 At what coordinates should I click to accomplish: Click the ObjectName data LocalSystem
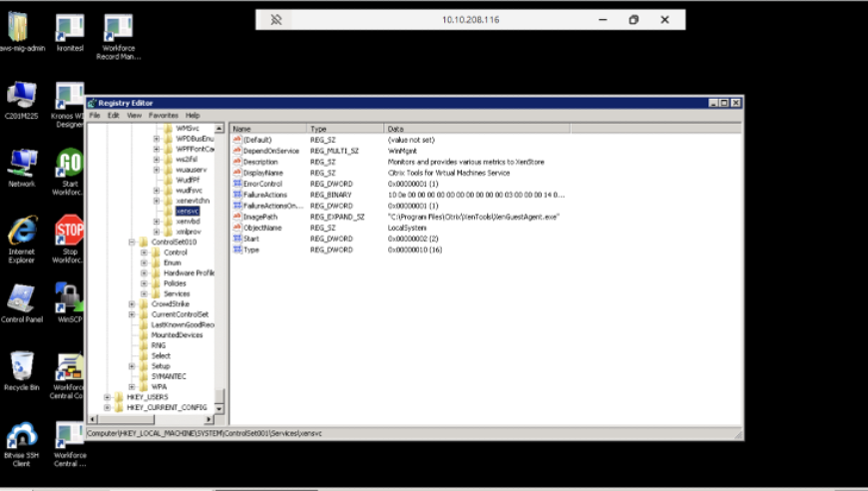coord(407,228)
